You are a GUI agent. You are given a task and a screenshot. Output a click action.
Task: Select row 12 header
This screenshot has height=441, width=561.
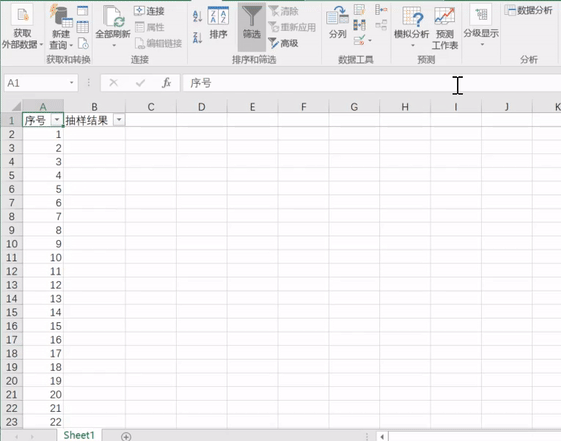coord(11,271)
